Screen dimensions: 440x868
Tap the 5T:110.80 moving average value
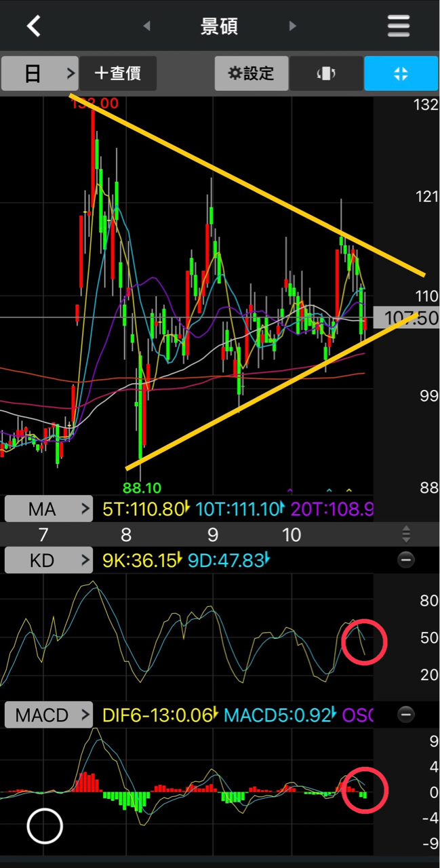[144, 509]
